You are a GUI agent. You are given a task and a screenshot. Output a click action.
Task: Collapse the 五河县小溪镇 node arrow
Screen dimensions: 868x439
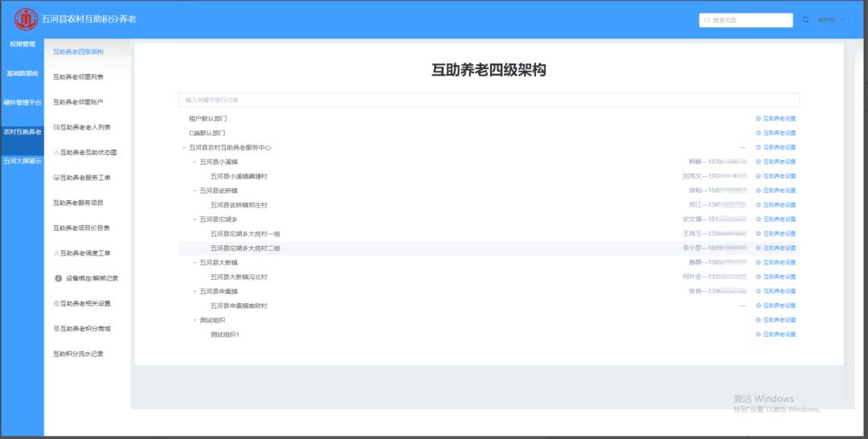(194, 162)
